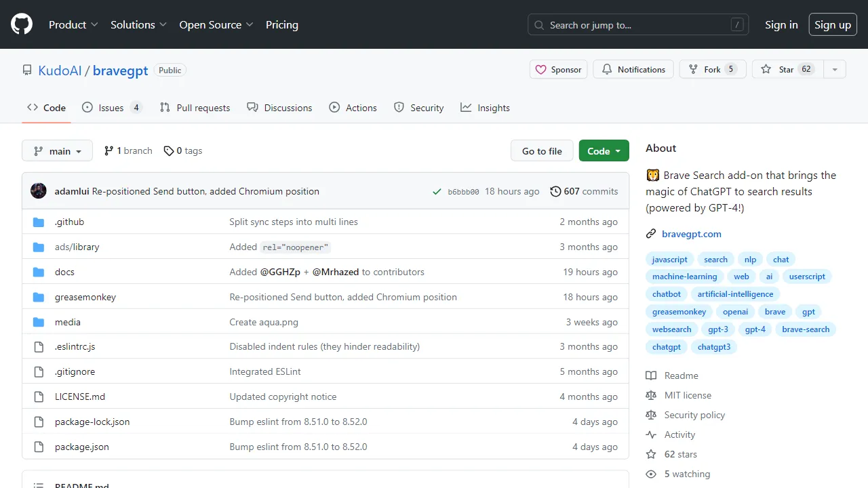This screenshot has height=488, width=868.
Task: Click the commit status checkmark icon
Action: (437, 192)
